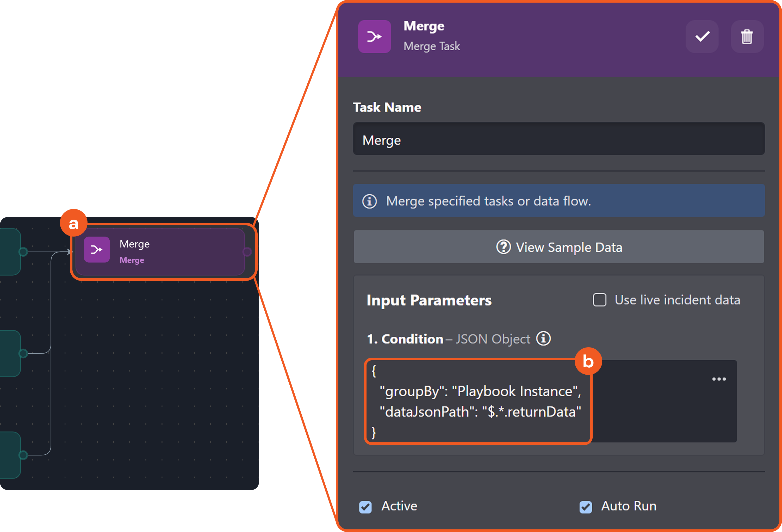
Task: Click the View Sample Data button
Action: tap(558, 247)
